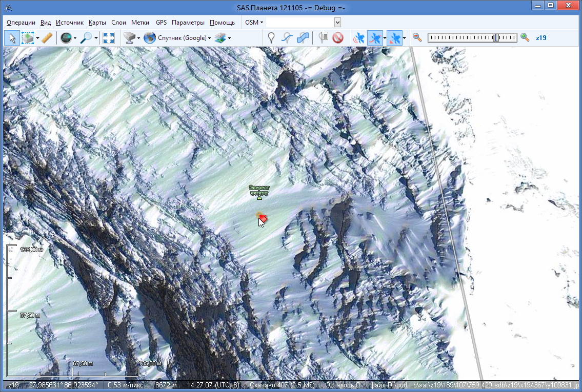Open the Операции menu
The image size is (582, 392).
click(21, 23)
